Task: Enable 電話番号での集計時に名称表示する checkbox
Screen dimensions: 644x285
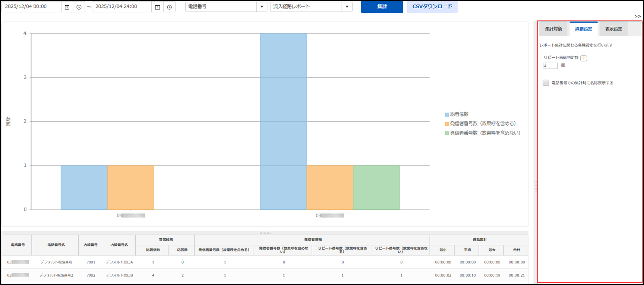Action: 546,83
